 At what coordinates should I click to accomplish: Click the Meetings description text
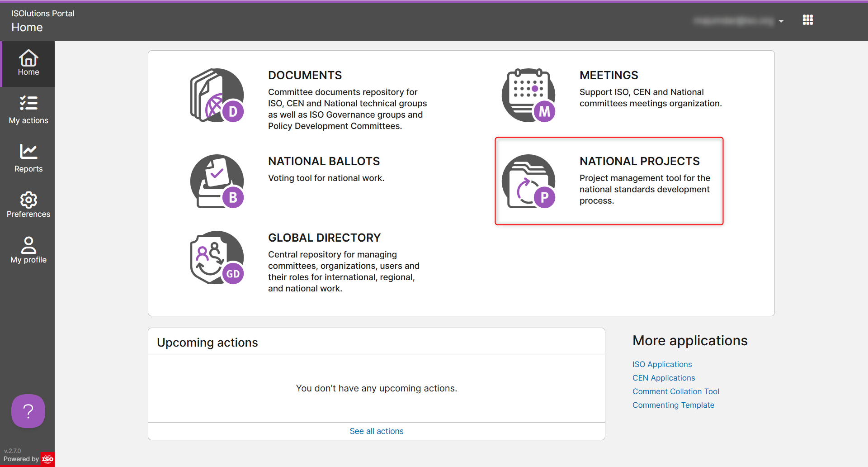click(x=651, y=98)
